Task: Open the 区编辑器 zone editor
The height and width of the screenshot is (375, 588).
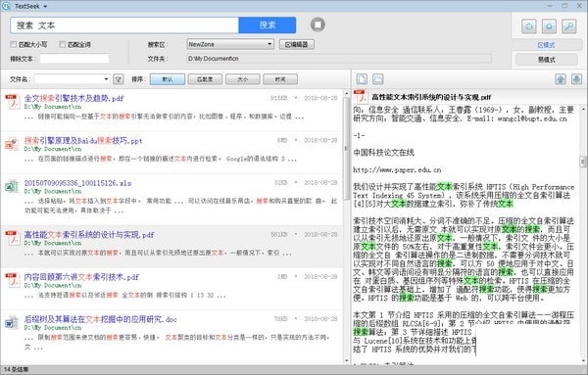Action: pyautogui.click(x=296, y=44)
